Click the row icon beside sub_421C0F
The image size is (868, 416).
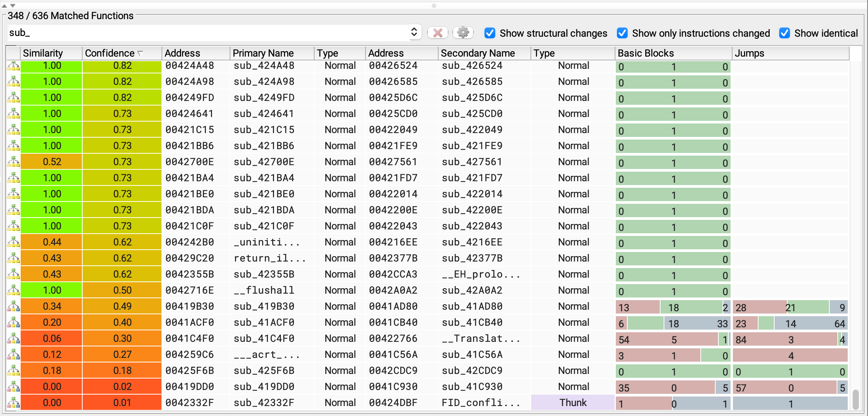pos(13,226)
